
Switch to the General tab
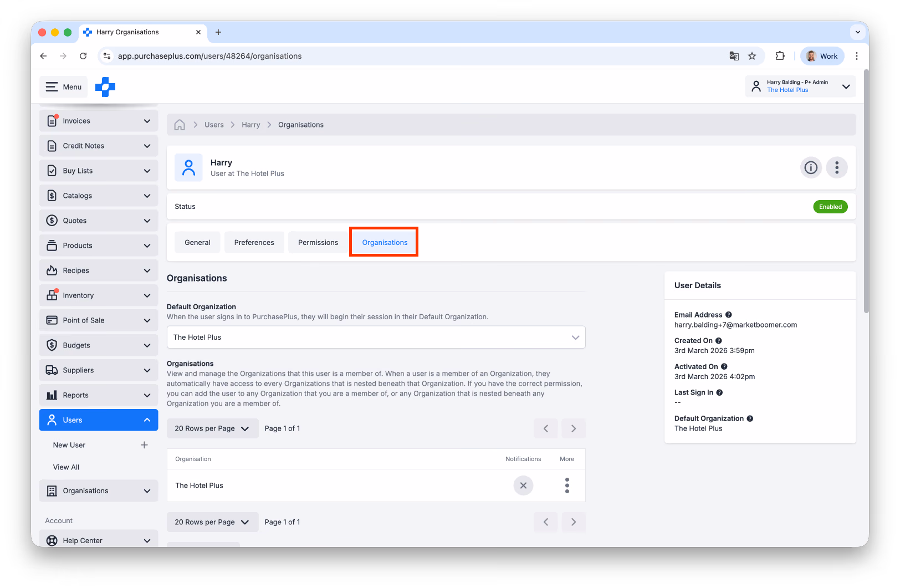[x=197, y=242]
